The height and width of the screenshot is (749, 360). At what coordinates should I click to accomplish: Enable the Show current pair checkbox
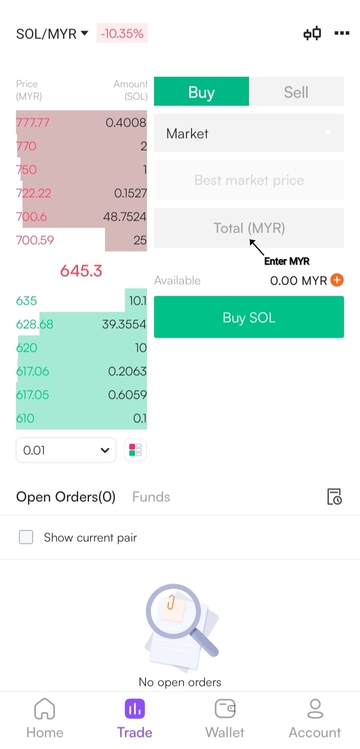[26, 537]
